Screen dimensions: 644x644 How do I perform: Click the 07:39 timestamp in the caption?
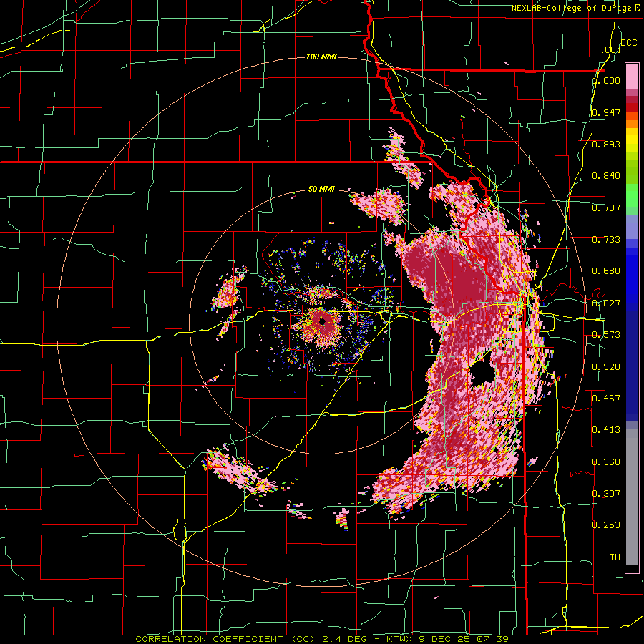coord(492,639)
